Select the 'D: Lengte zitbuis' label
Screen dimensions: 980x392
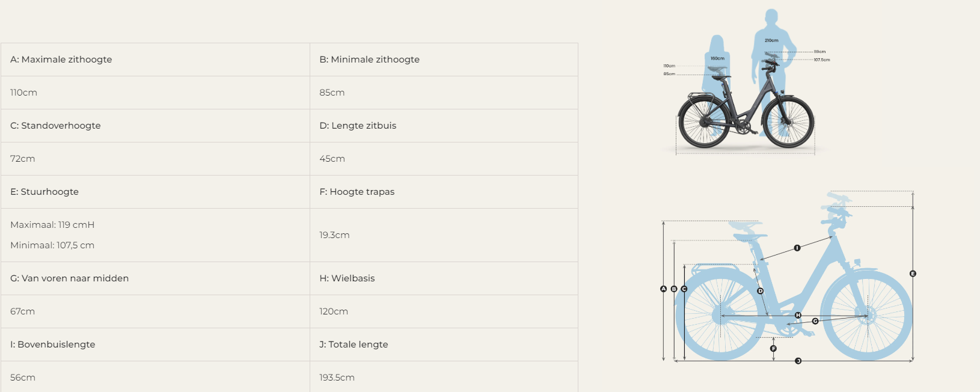coord(358,126)
